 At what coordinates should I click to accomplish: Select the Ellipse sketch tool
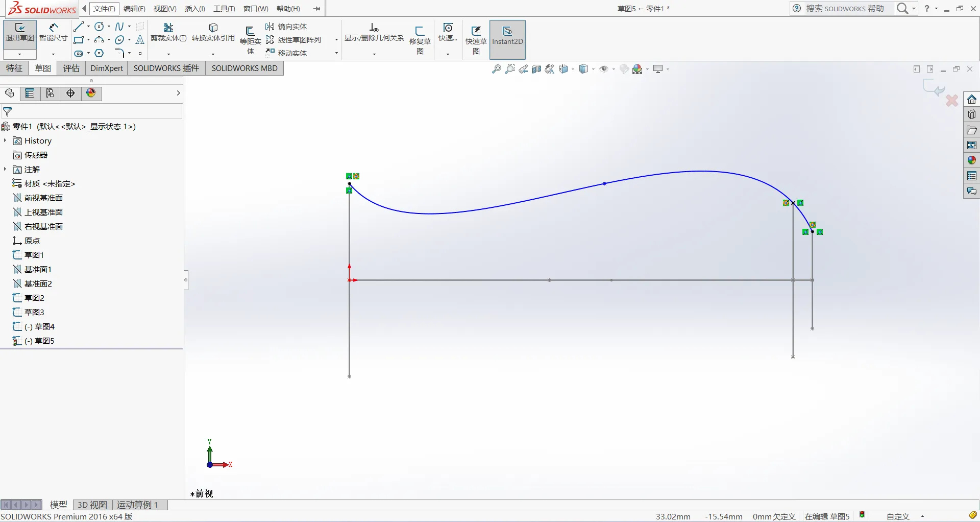click(x=119, y=40)
